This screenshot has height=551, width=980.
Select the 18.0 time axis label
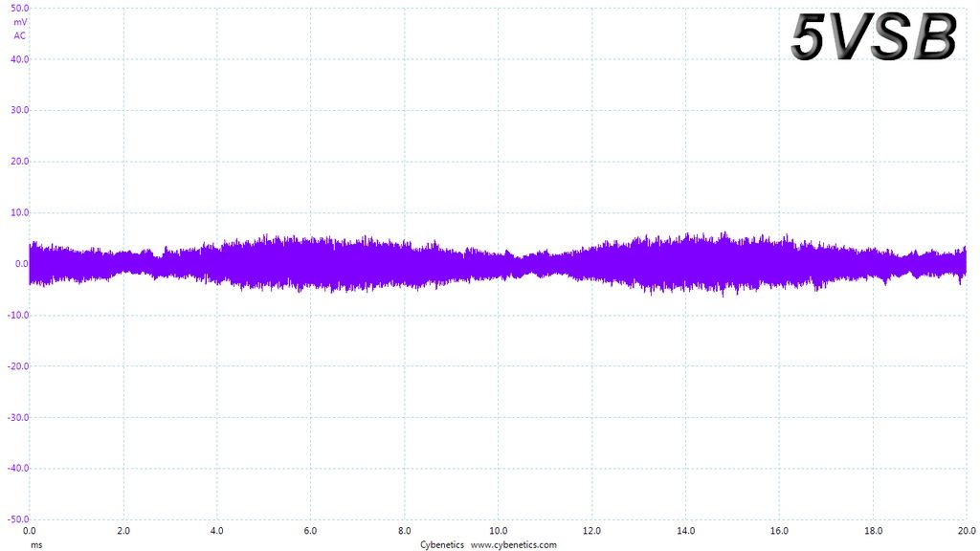873,531
